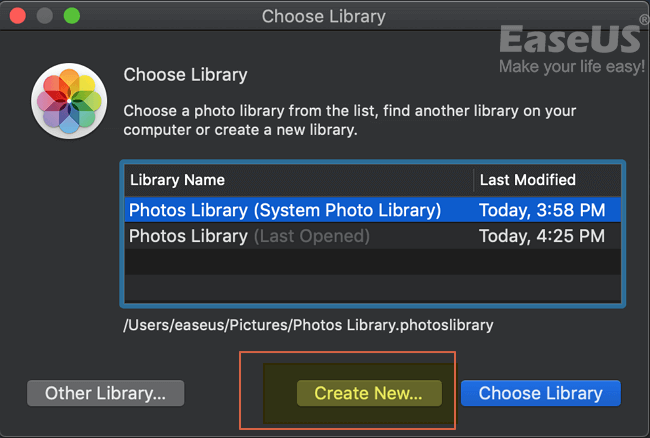Screen dimensions: 650x438
Task: Click the empty row in the library list
Action: [370, 262]
